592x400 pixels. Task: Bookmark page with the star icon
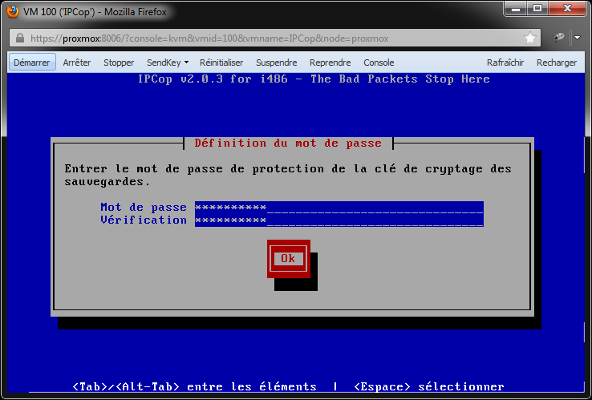(530, 38)
